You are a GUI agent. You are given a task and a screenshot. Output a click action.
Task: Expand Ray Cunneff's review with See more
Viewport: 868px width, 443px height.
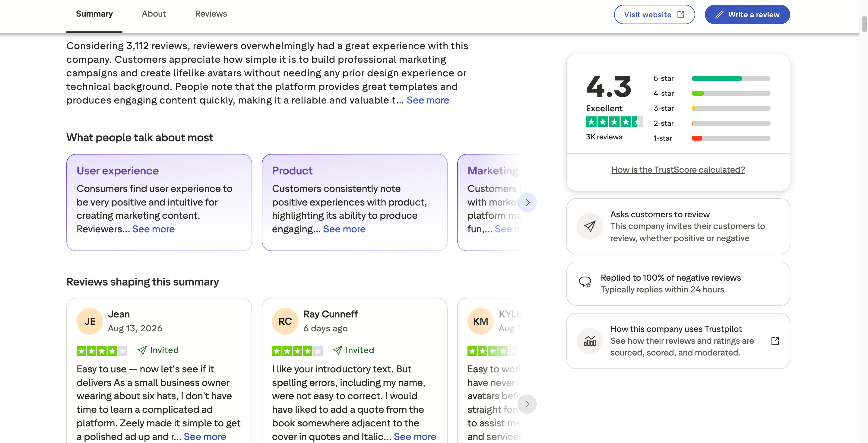(x=415, y=437)
